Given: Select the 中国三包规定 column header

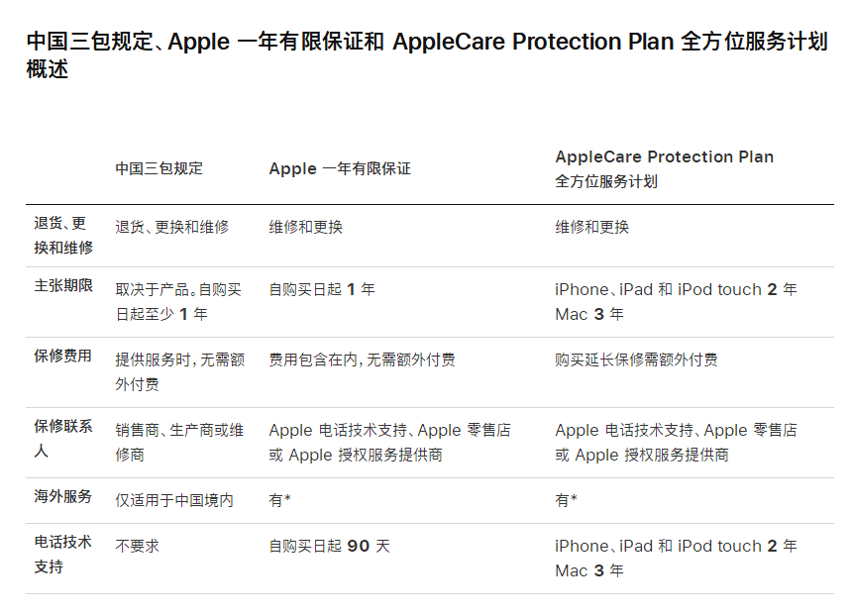Looking at the screenshot, I should pyautogui.click(x=159, y=168).
